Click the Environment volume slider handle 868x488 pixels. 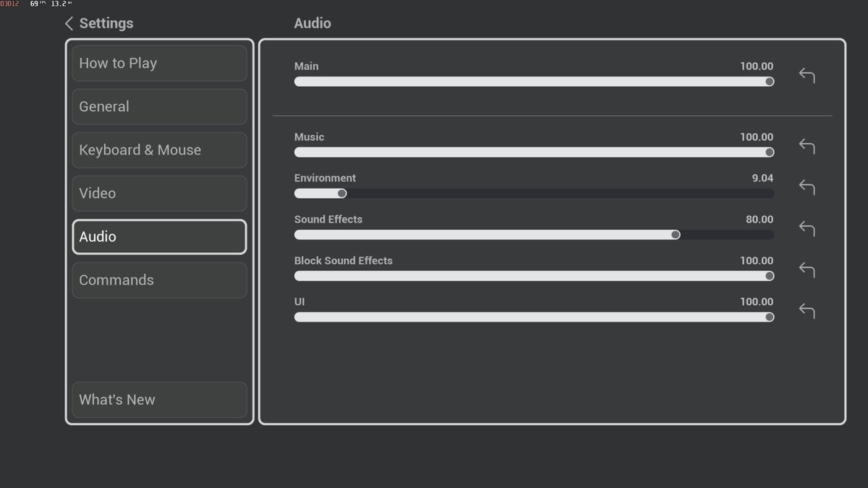click(x=342, y=194)
